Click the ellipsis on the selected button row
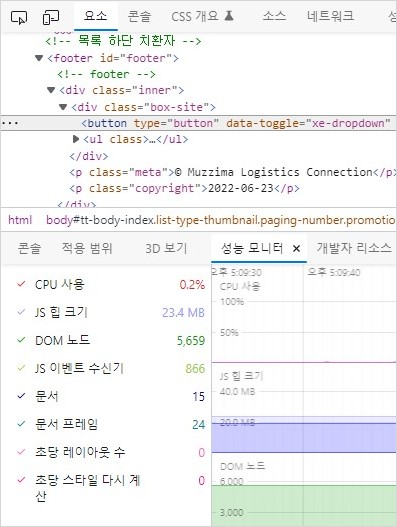This screenshot has width=397, height=527. (x=10, y=123)
